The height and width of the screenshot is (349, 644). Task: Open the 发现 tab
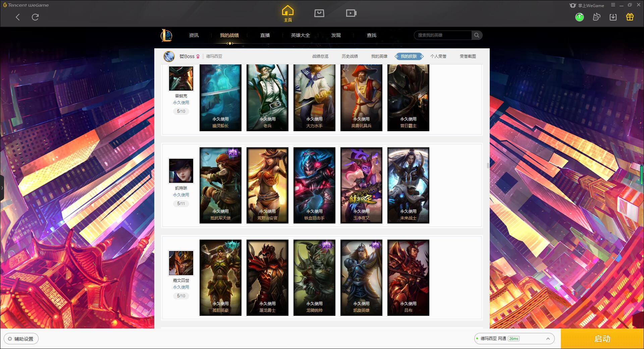[336, 35]
